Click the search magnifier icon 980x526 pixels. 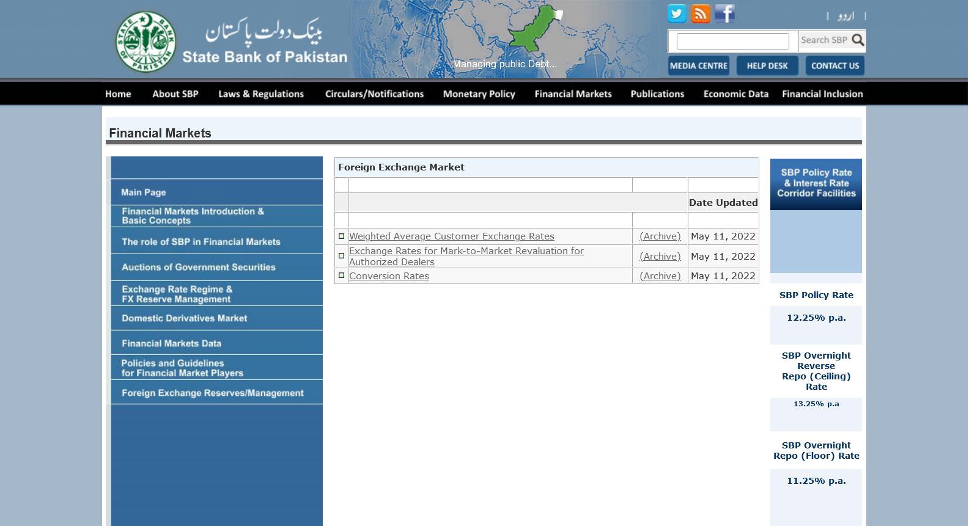coord(858,40)
